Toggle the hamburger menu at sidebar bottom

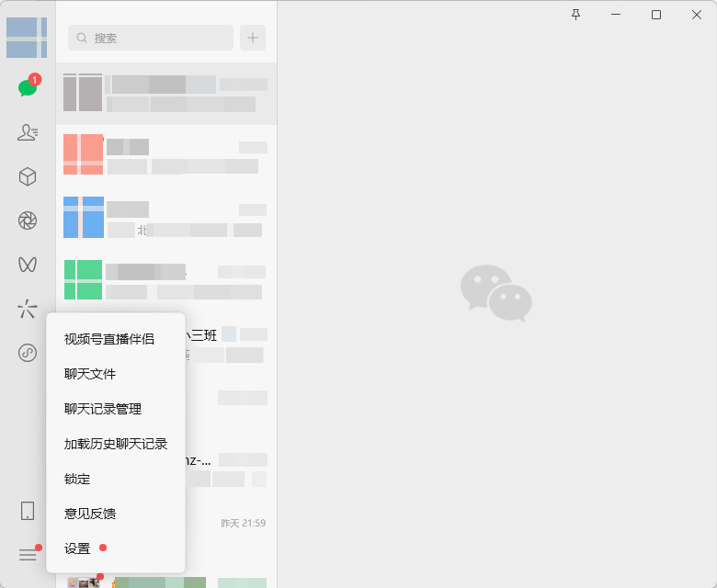(28, 555)
